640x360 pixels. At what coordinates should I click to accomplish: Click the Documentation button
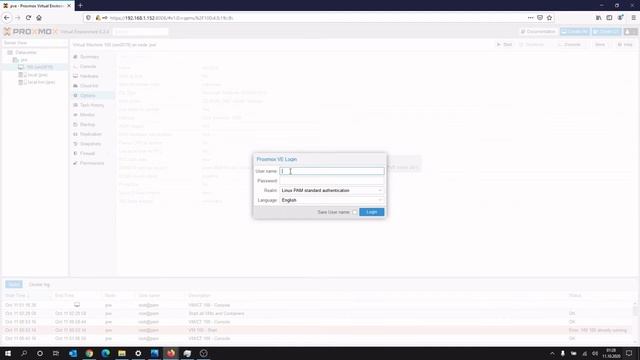(538, 31)
